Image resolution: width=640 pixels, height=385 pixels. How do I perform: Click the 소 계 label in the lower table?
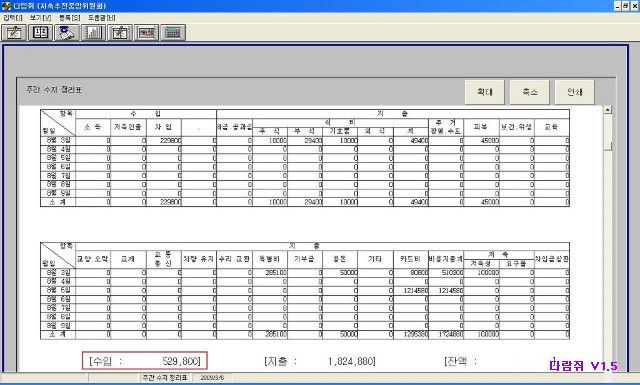tap(58, 334)
